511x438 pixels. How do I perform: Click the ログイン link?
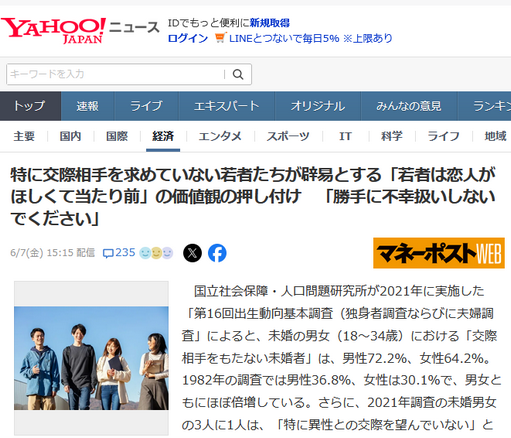[188, 38]
